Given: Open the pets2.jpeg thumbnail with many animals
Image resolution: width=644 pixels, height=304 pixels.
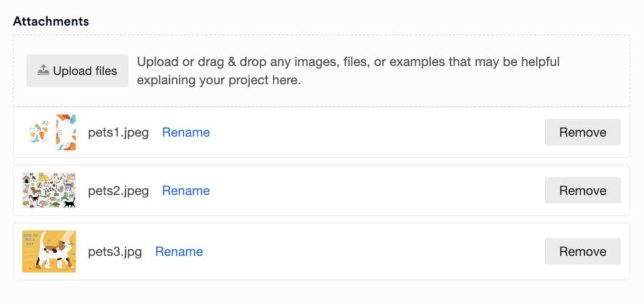Looking at the screenshot, I should [x=49, y=191].
